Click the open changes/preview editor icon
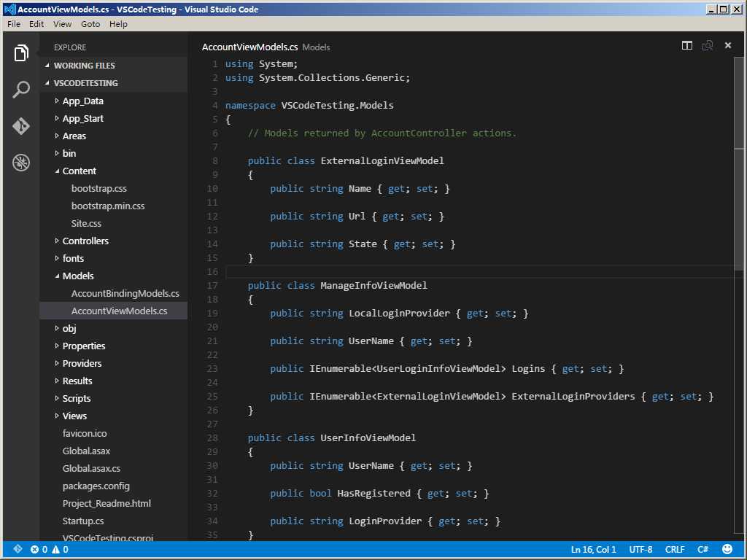Screen dimensions: 747x560 point(708,46)
